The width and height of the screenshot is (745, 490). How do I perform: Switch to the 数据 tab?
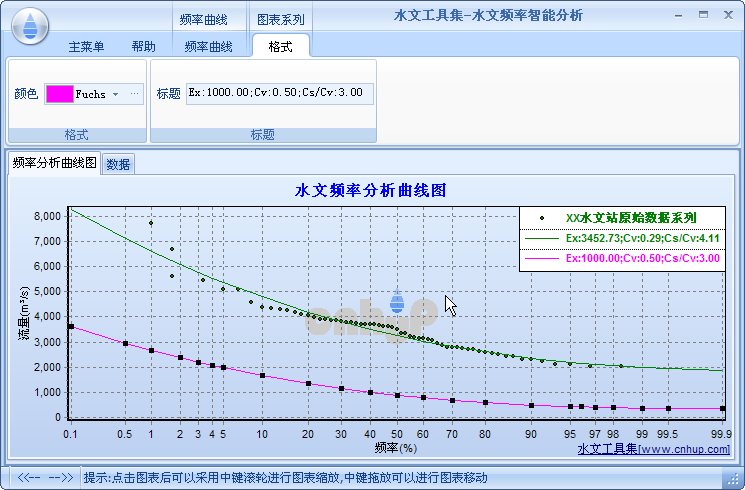[118, 164]
